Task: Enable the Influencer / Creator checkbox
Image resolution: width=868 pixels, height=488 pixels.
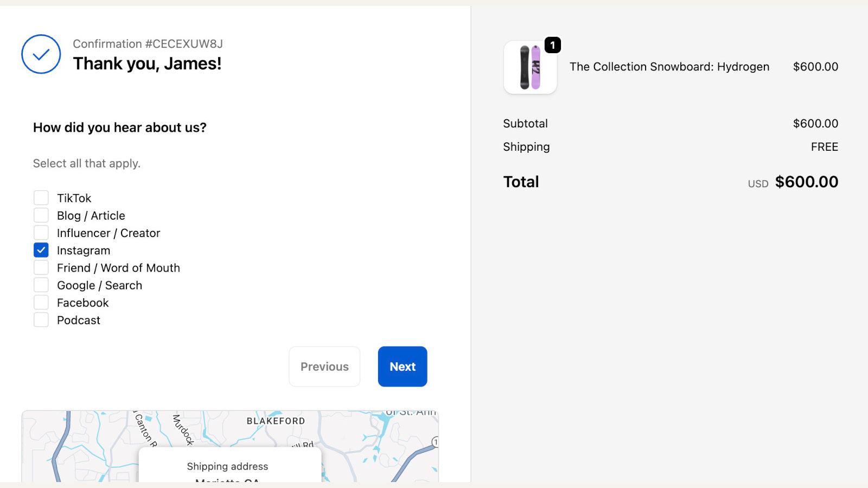Action: click(x=41, y=232)
